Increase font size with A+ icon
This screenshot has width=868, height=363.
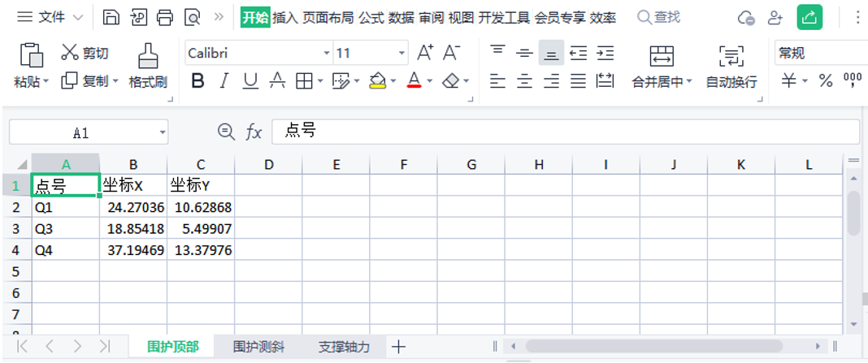(424, 53)
